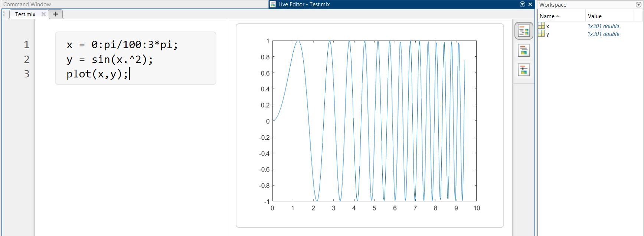Select variable x icon in Workspace
644x236 pixels.
click(541, 26)
